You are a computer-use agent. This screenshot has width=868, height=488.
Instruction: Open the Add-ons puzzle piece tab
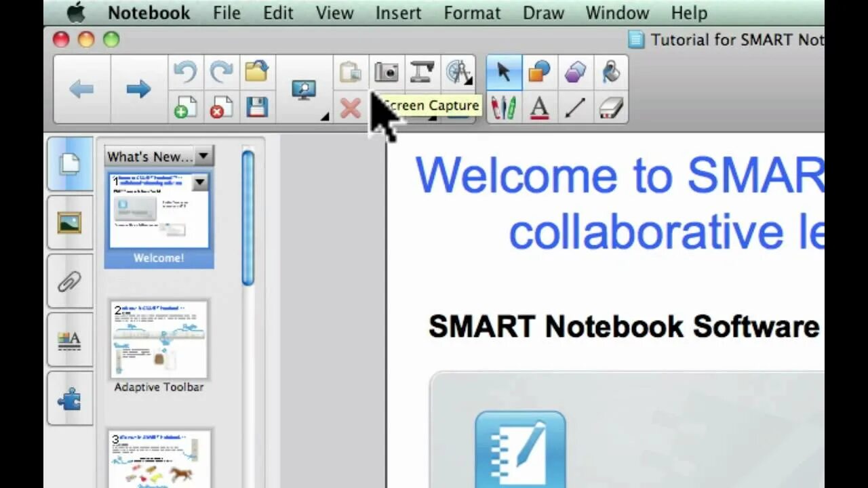[x=70, y=399]
